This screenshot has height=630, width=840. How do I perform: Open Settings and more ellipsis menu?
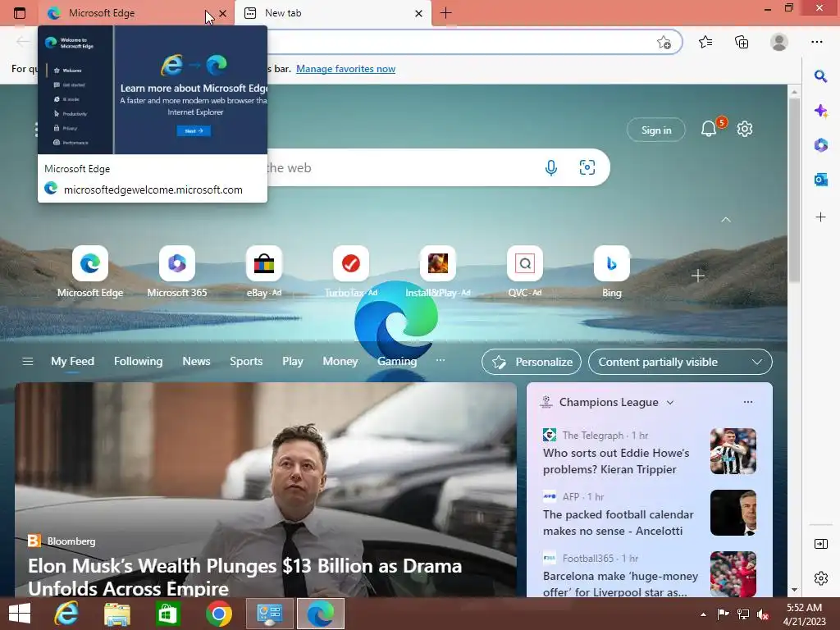[x=816, y=42]
